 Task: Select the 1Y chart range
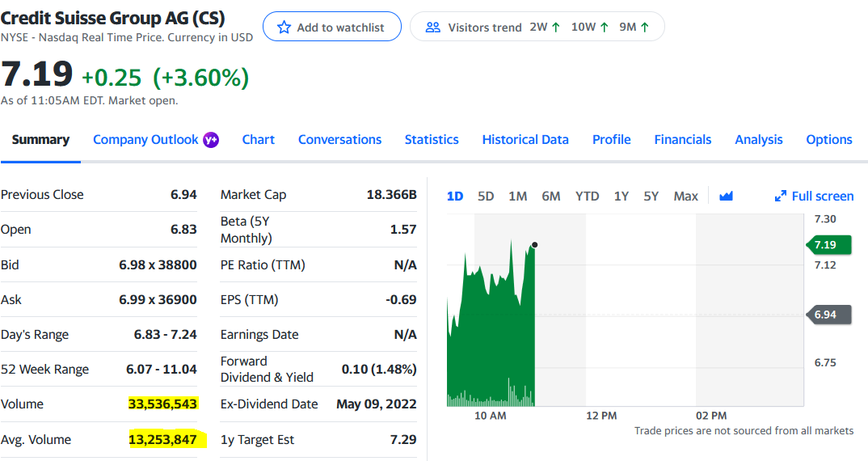[622, 197]
